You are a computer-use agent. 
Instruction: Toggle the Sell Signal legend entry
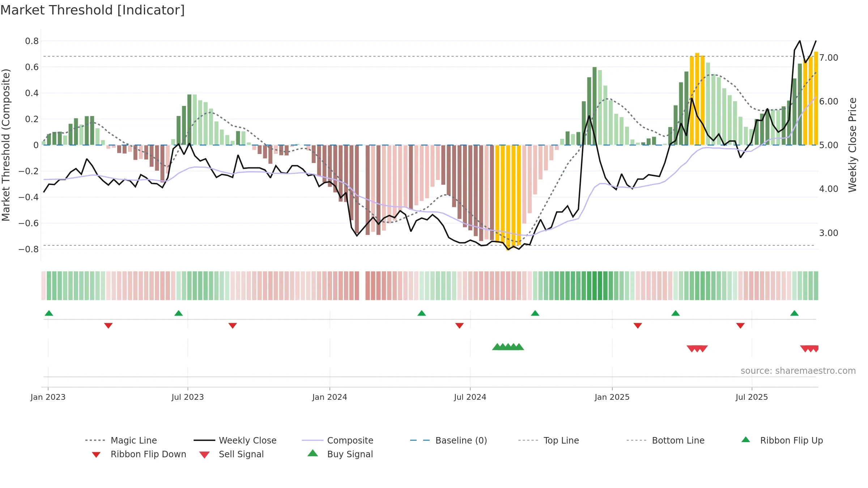point(231,454)
